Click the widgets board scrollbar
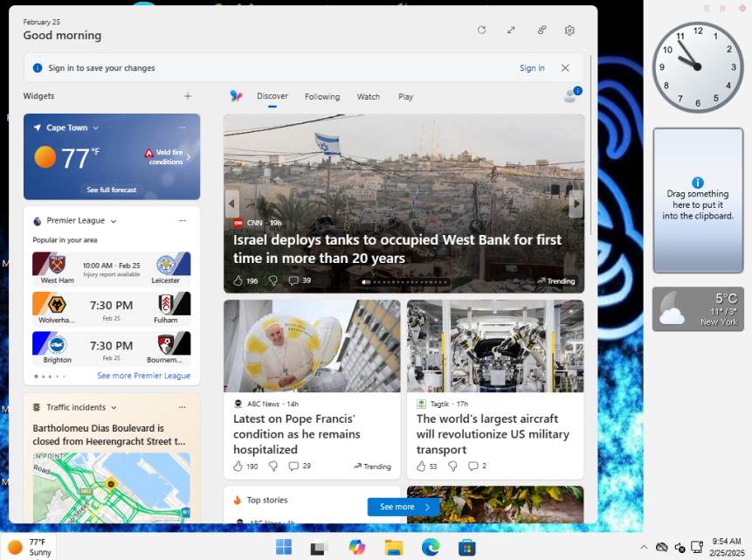The width and height of the screenshot is (752, 560). (590, 145)
